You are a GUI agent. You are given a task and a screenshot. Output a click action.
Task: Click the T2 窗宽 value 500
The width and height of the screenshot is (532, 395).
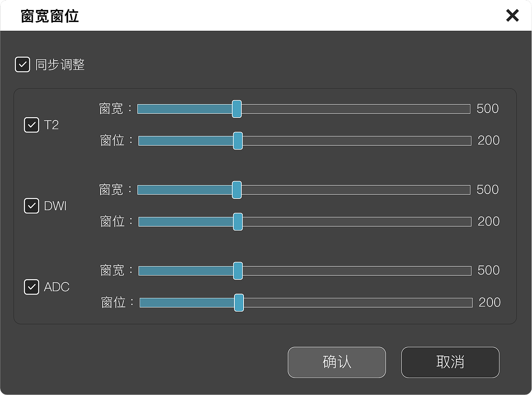(x=488, y=109)
